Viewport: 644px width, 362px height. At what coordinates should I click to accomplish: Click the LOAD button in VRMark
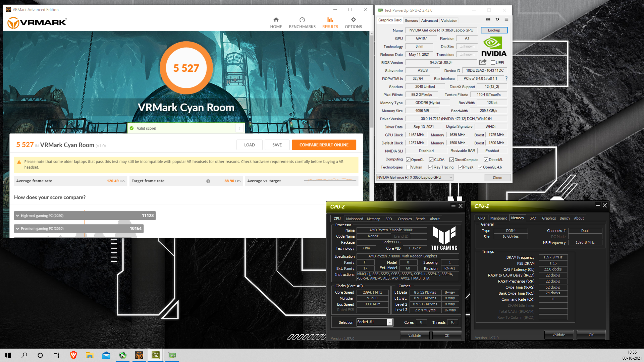249,145
